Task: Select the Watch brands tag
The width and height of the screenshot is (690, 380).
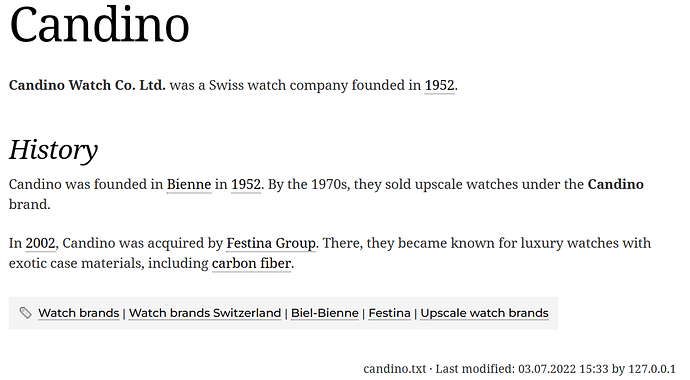Action: pos(79,313)
